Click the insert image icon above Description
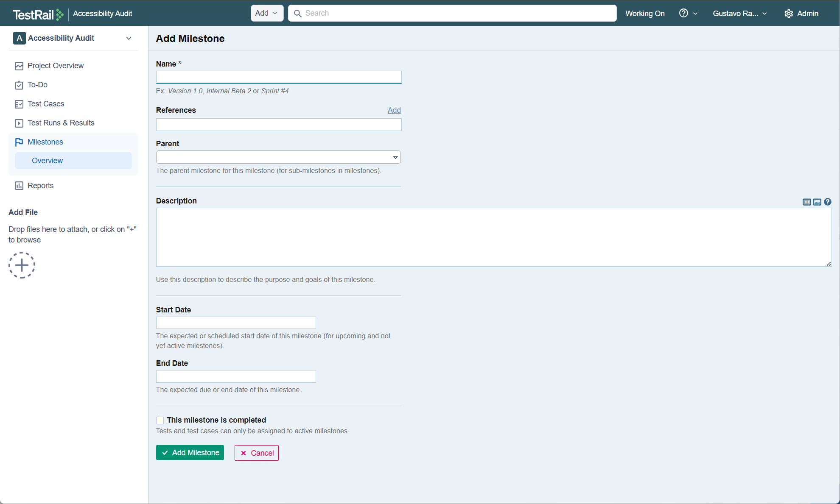840x504 pixels. point(817,202)
